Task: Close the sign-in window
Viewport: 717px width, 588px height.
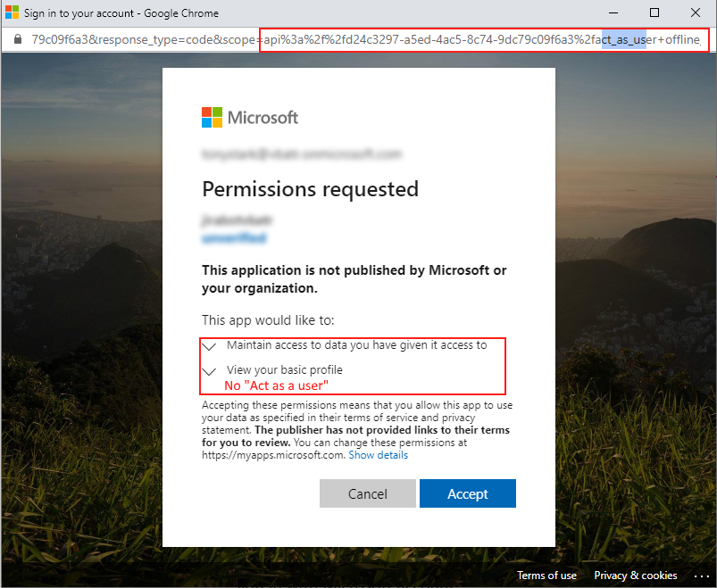Action: coord(695,12)
